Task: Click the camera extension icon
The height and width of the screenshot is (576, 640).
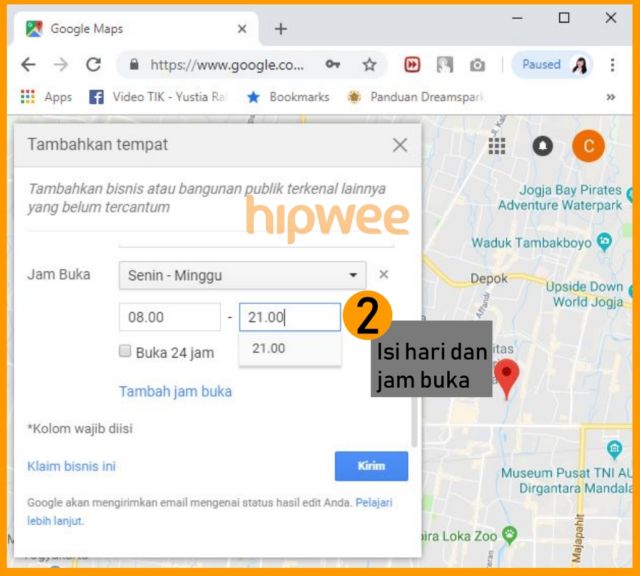Action: (x=477, y=65)
